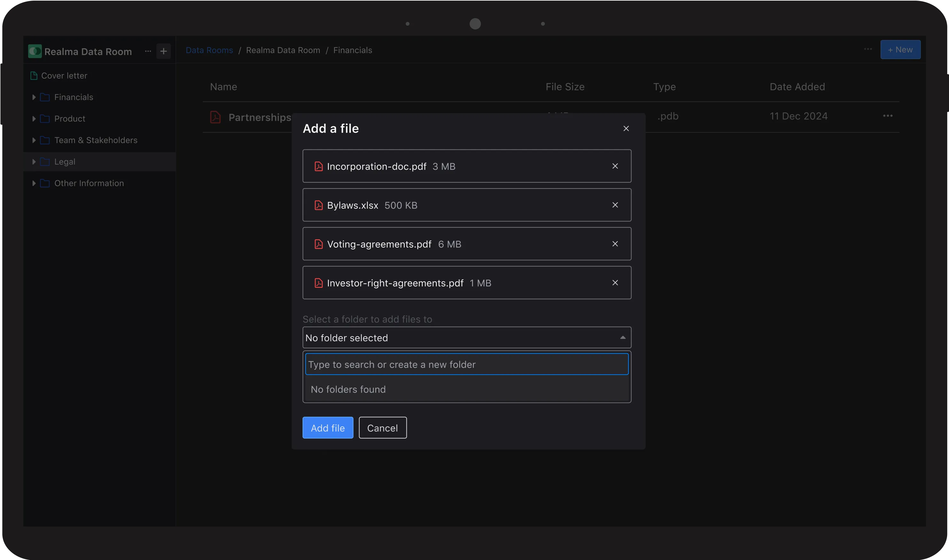Expand the Other Information folder
Viewport: 949px width, 560px height.
(x=34, y=183)
